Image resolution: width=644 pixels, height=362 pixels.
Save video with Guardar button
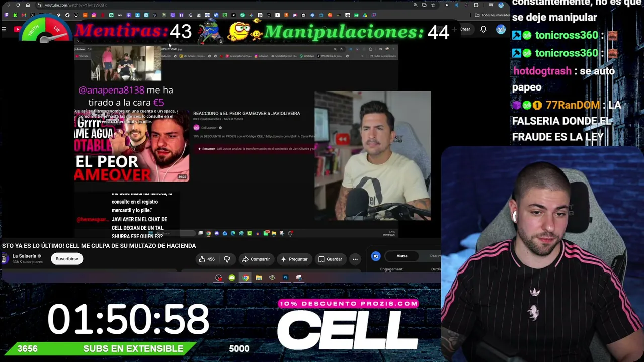pyautogui.click(x=330, y=259)
